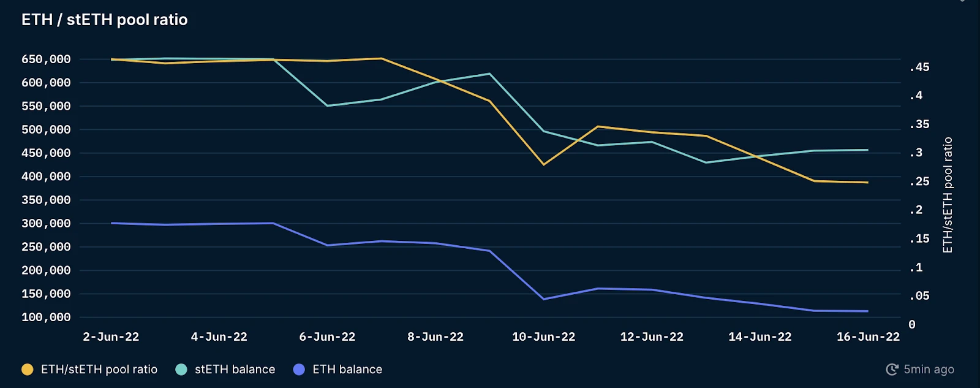Select the 10-Jun-22 x-axis date label
The height and width of the screenshot is (388, 980).
[544, 337]
